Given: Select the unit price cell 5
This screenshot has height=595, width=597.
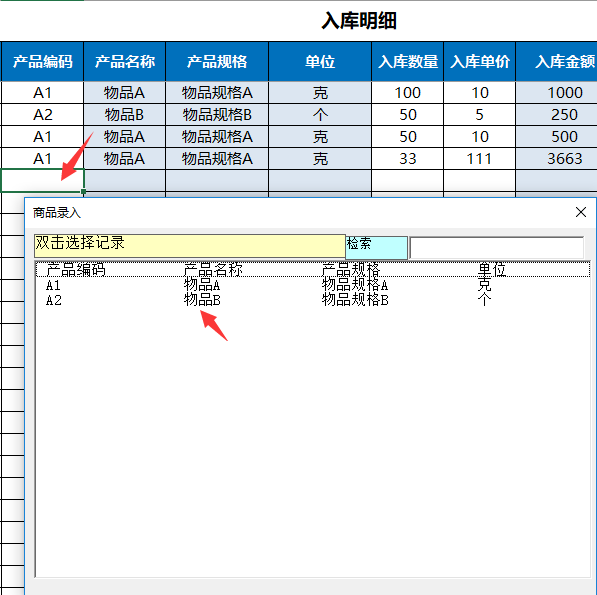Looking at the screenshot, I should point(479,115).
